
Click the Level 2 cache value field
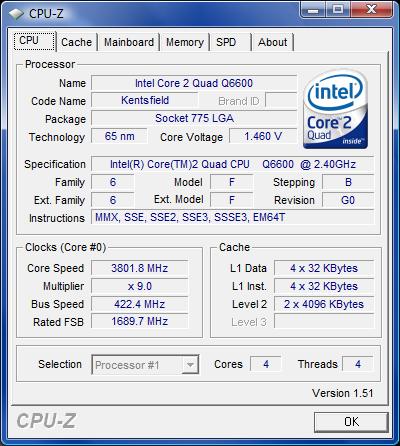coord(324,304)
